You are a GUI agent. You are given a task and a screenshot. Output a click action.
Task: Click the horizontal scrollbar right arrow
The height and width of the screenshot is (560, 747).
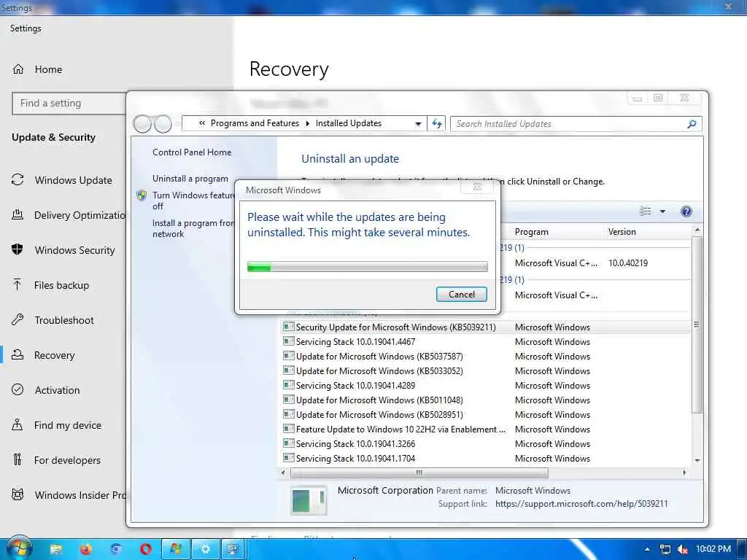point(684,472)
